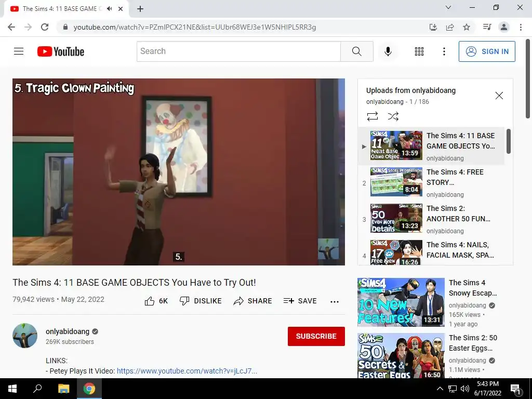Install YouTube app icon in address bar
Screen dimensions: 532x399
[x=433, y=27]
